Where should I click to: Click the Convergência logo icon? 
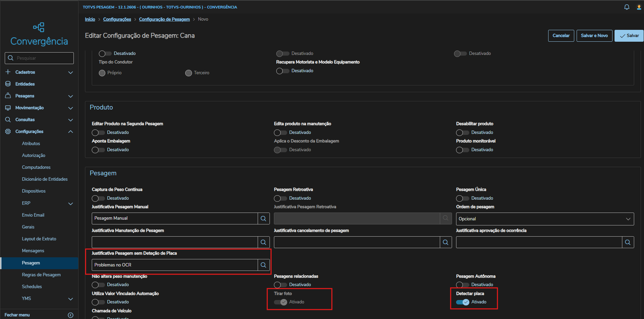39,27
